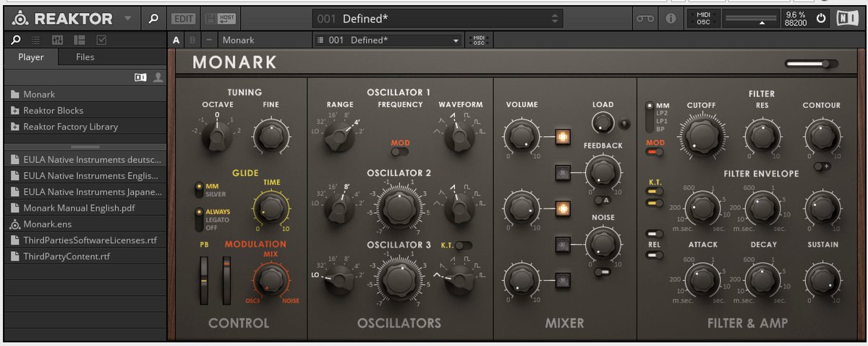This screenshot has width=868, height=346.
Task: Click the PB pitch bend wheel
Action: (x=205, y=279)
